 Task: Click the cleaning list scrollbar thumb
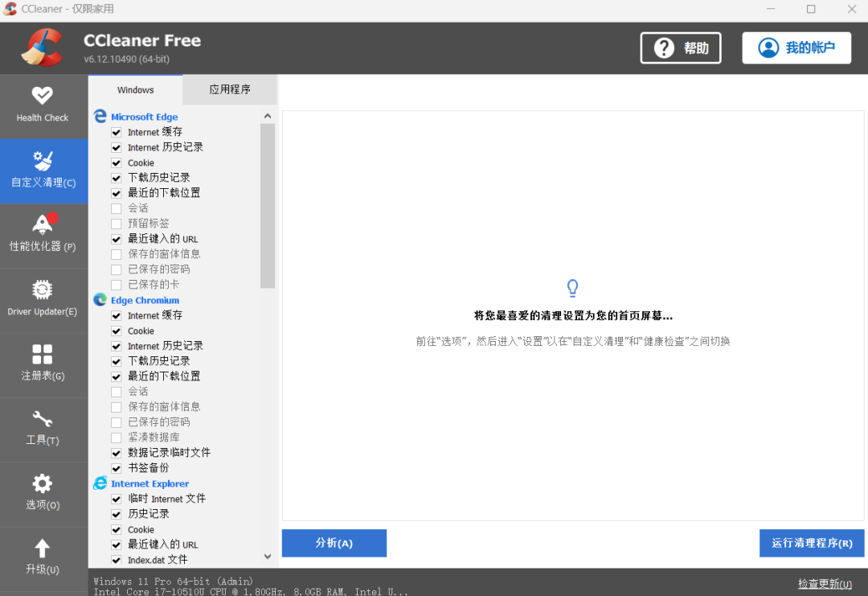point(268,206)
